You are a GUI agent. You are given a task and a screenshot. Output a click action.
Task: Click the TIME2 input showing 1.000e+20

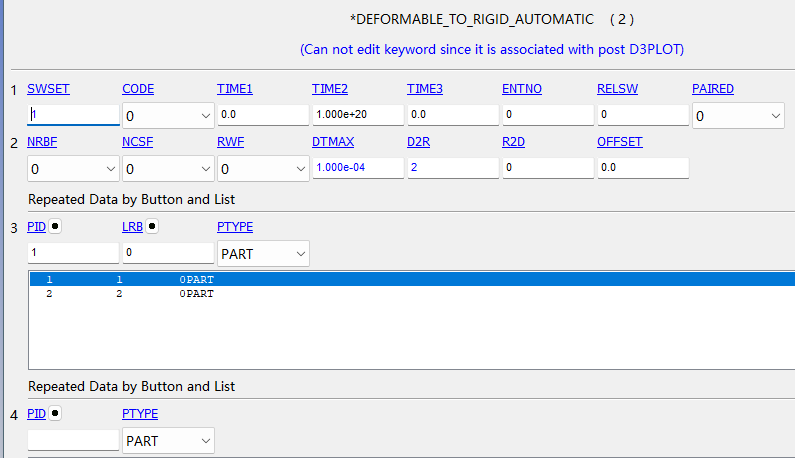click(x=358, y=115)
